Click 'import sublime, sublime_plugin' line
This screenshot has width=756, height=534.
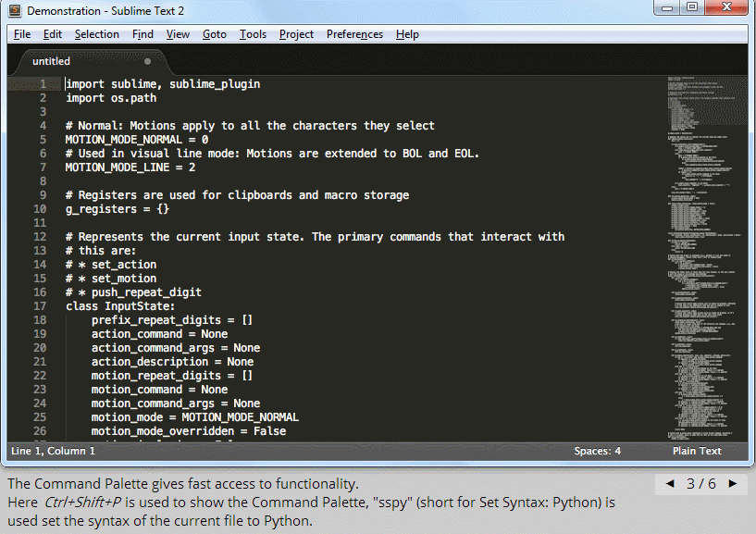coord(163,84)
